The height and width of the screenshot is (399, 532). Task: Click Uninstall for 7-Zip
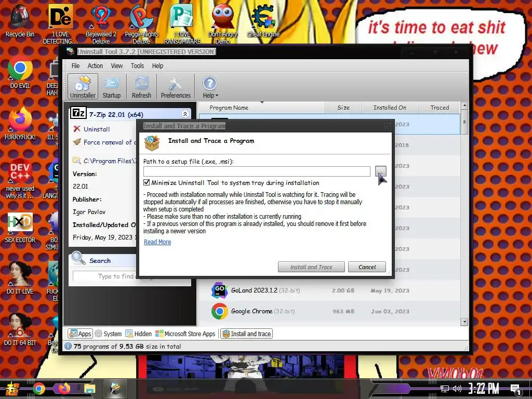[x=97, y=129]
